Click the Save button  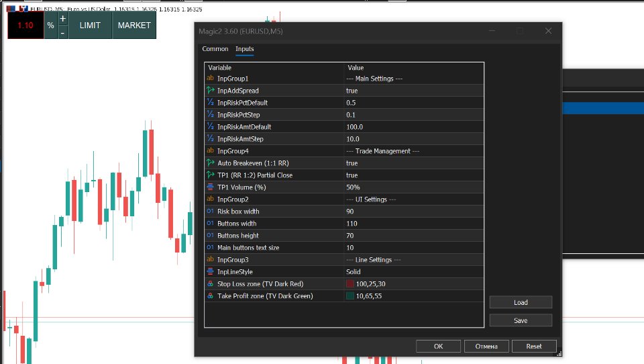coord(521,320)
